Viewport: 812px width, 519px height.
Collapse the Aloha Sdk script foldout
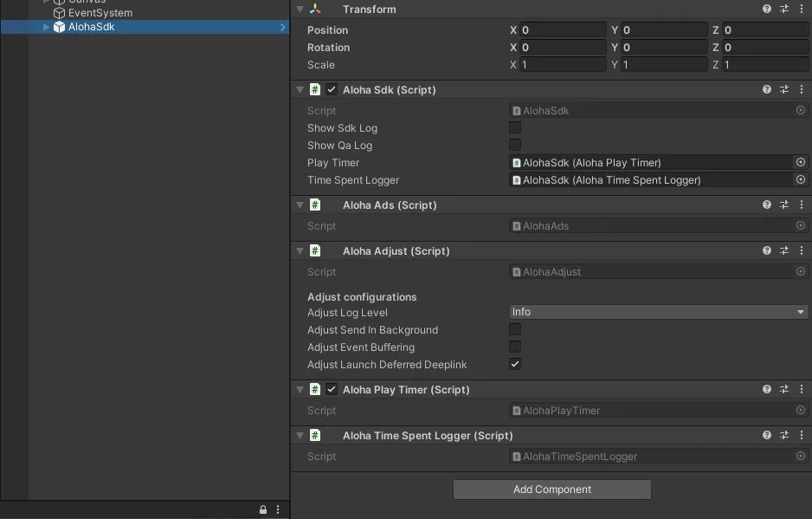300,89
